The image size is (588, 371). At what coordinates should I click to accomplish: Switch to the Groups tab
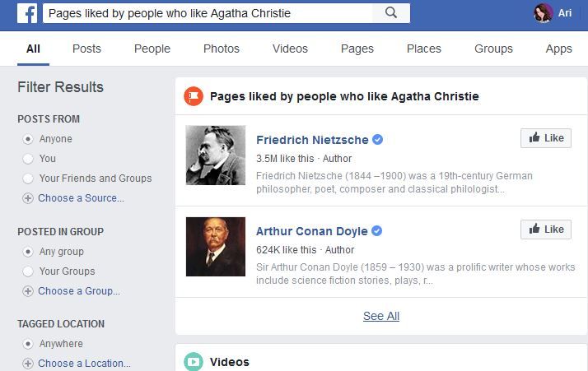pyautogui.click(x=493, y=49)
